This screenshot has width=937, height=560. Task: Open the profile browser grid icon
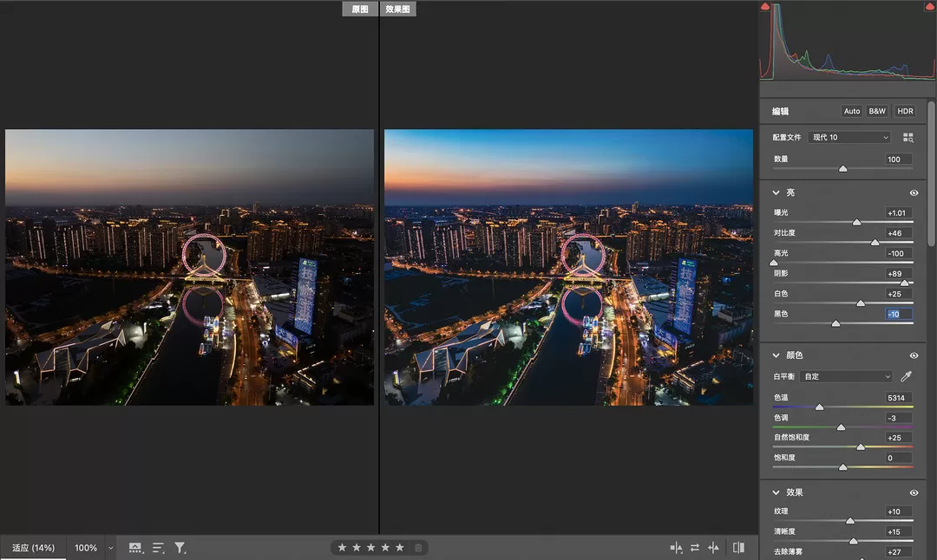[x=908, y=138]
